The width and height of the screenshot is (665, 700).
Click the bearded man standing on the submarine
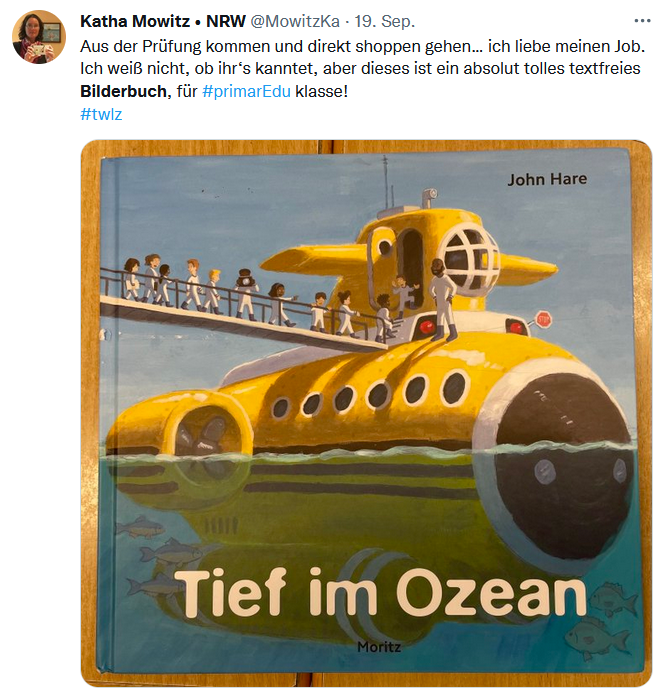(441, 299)
